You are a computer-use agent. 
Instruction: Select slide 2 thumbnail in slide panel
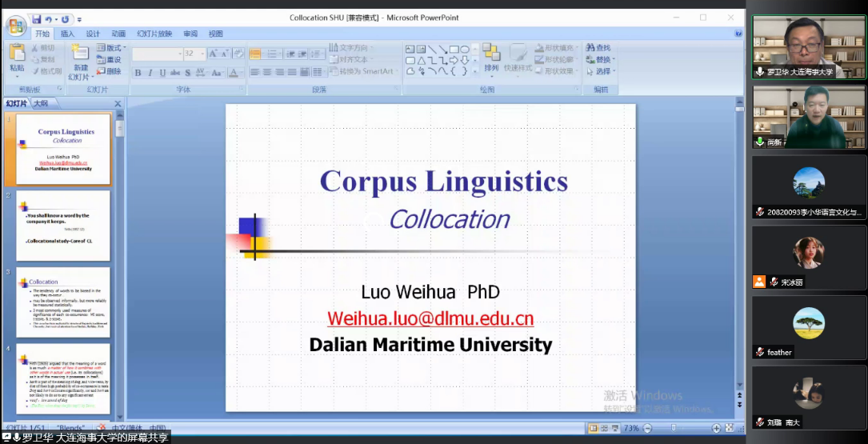62,225
